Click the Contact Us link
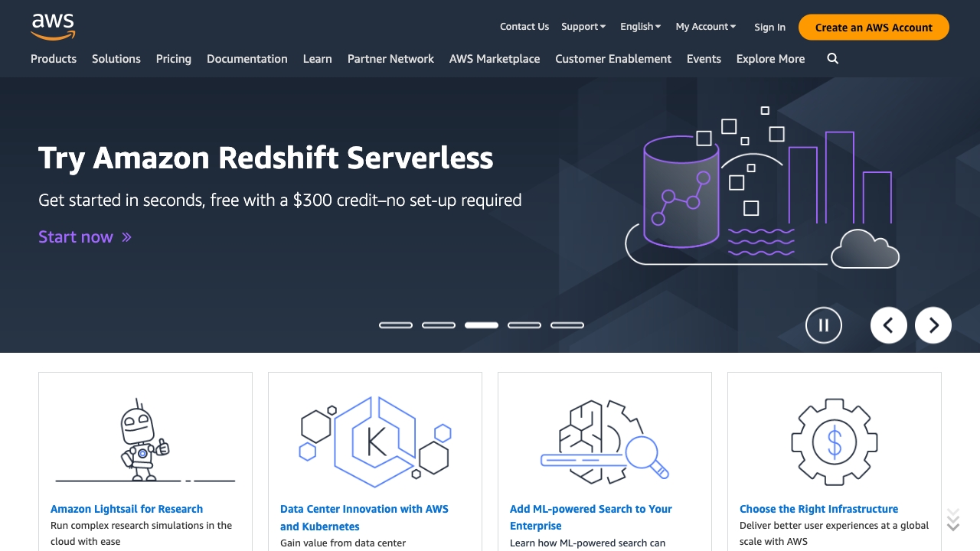Viewport: 980px width, 551px height. pyautogui.click(x=524, y=27)
